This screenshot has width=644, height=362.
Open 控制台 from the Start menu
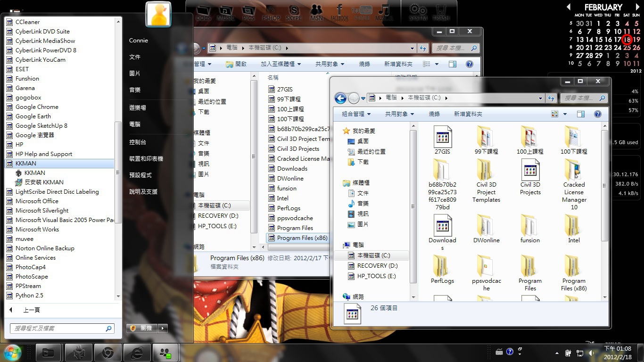pos(138,142)
